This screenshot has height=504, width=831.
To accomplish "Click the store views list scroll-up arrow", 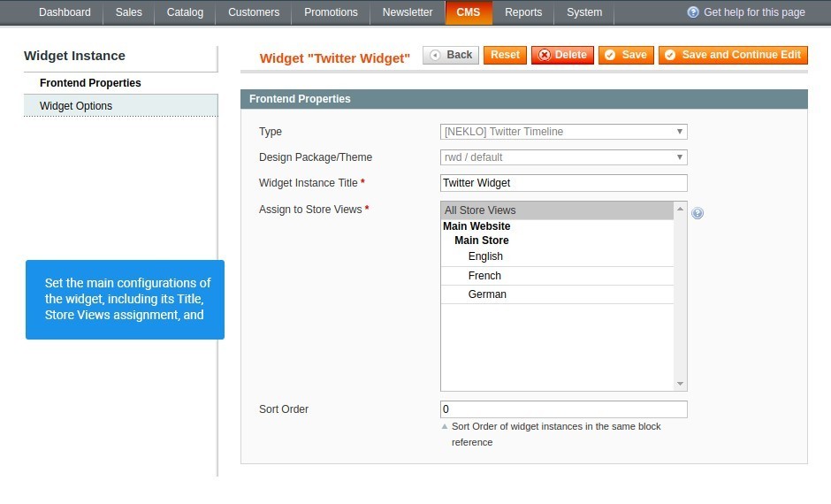I will point(681,210).
